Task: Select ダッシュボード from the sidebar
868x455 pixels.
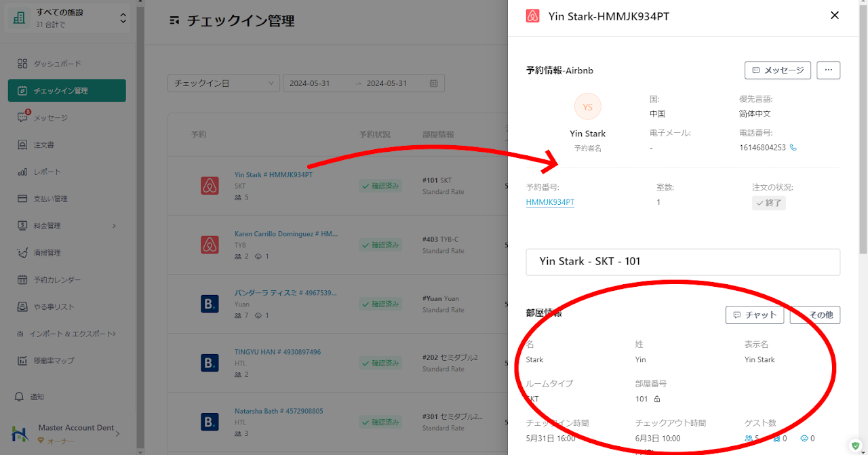Action: (x=57, y=64)
